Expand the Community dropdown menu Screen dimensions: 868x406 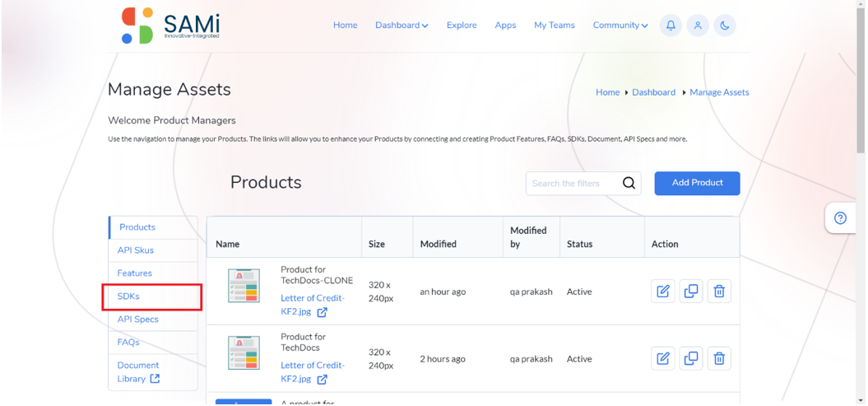pyautogui.click(x=620, y=26)
